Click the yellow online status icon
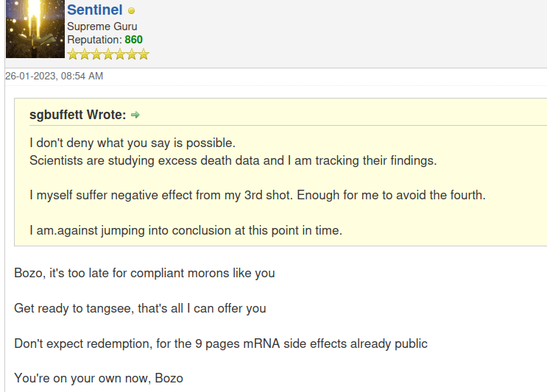The width and height of the screenshot is (547, 392). [132, 11]
